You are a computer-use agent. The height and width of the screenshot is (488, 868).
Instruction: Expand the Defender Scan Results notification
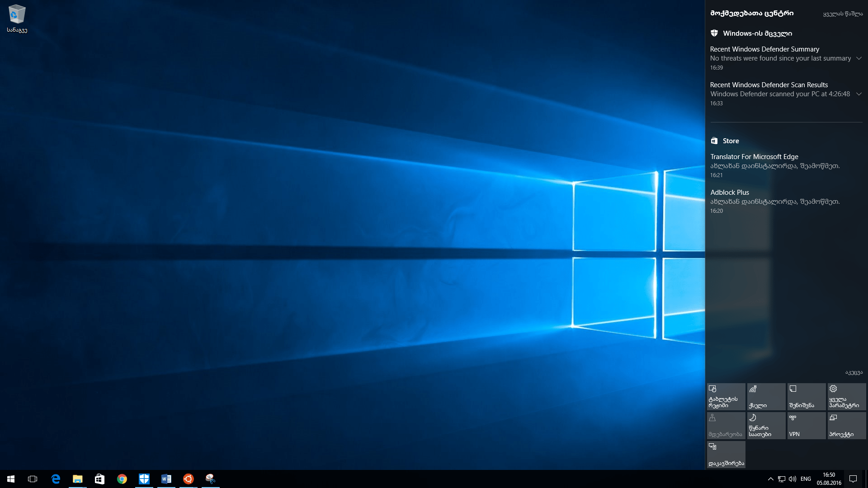859,94
